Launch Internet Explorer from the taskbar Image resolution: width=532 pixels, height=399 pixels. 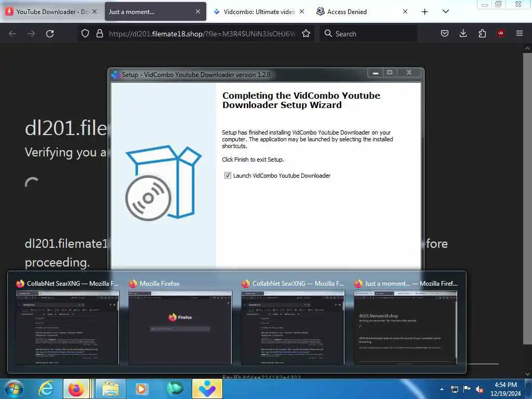coord(46,389)
